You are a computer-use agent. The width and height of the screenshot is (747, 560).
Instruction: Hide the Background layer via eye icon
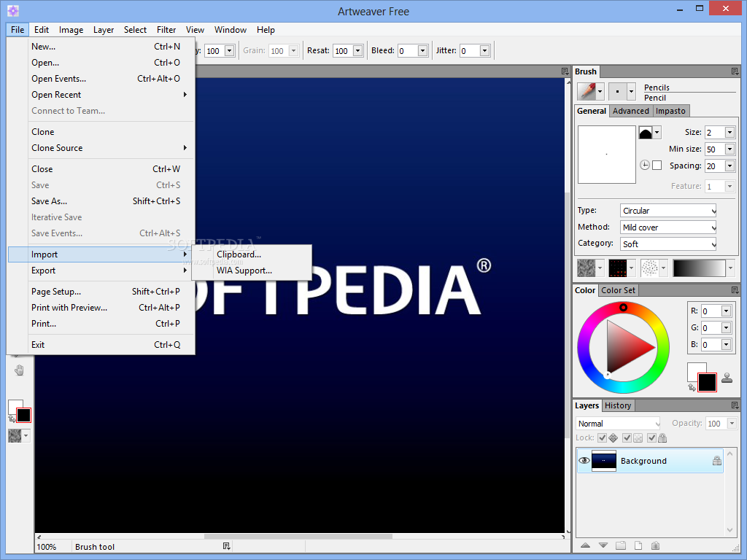pyautogui.click(x=584, y=461)
